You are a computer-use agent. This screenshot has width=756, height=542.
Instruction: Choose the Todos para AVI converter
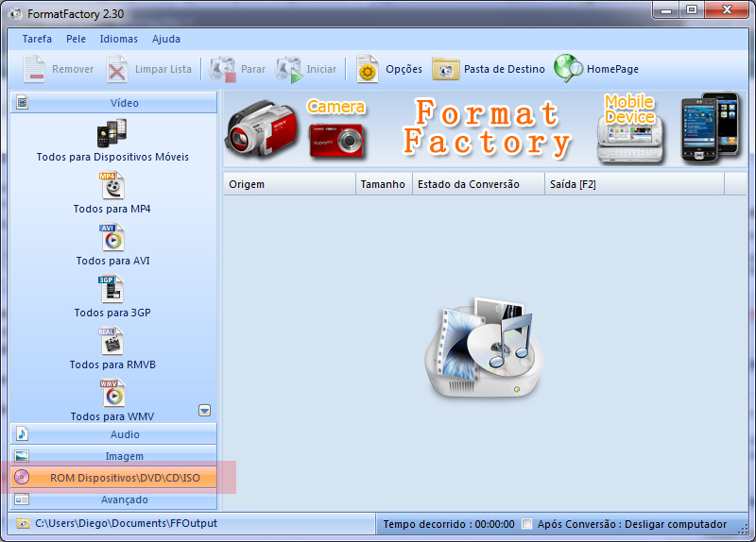[112, 238]
